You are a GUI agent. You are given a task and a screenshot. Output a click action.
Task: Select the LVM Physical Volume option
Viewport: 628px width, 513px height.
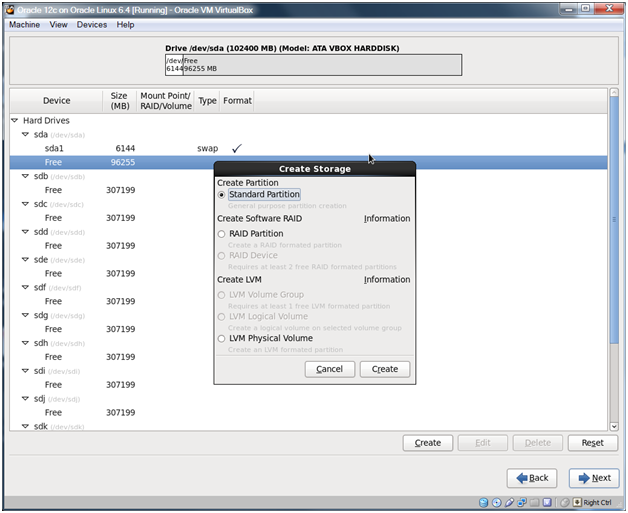point(222,339)
